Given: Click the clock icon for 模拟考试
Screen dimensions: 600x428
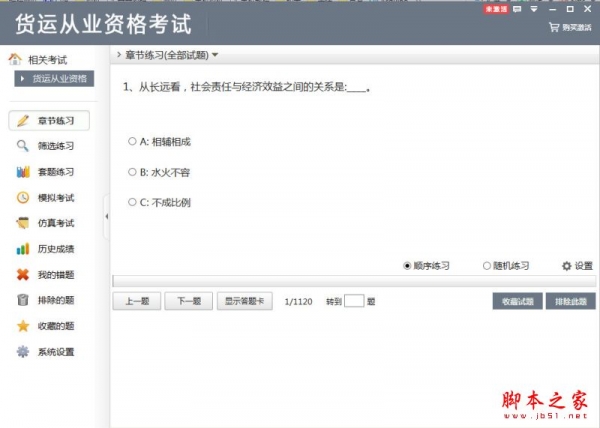Looking at the screenshot, I should [23, 197].
